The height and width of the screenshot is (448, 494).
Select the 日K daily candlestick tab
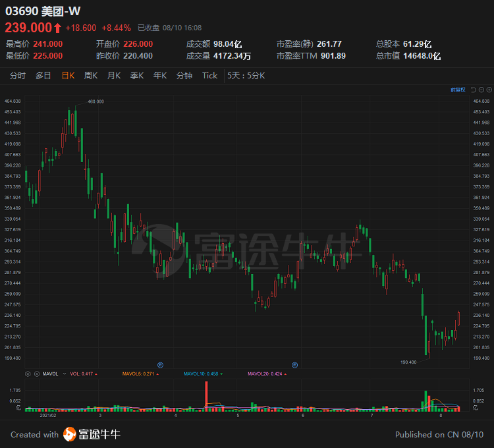68,76
